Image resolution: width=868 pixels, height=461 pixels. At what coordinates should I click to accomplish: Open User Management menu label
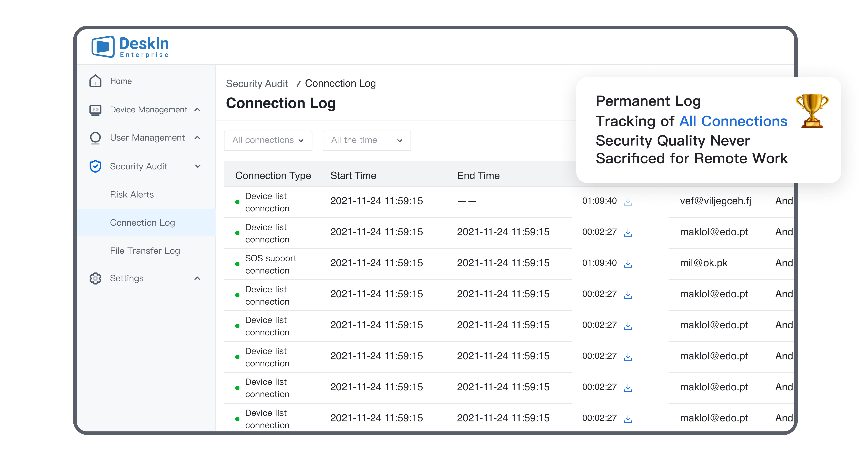[147, 138]
